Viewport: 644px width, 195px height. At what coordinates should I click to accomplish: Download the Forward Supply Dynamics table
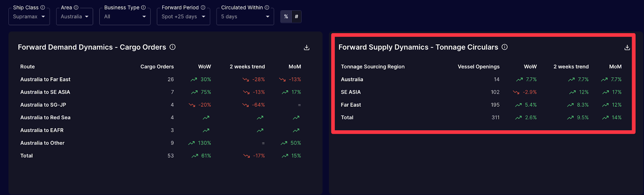[x=627, y=48]
